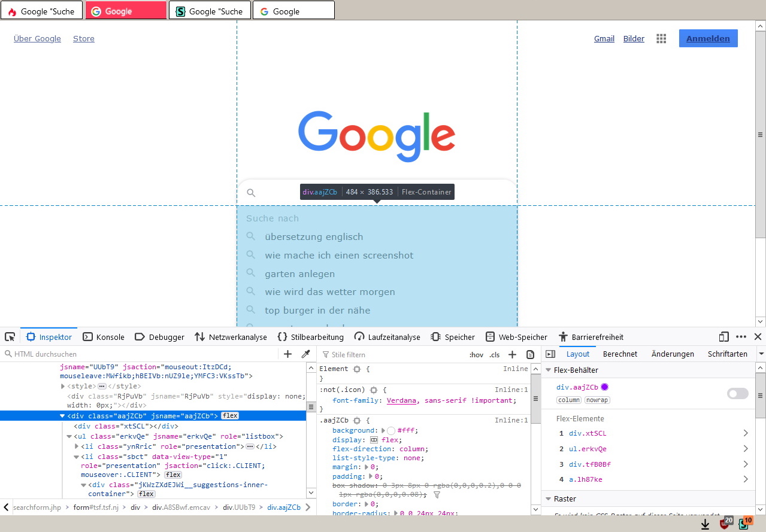
Task: Focus the Stile filtern field
Action: pyautogui.click(x=392, y=354)
